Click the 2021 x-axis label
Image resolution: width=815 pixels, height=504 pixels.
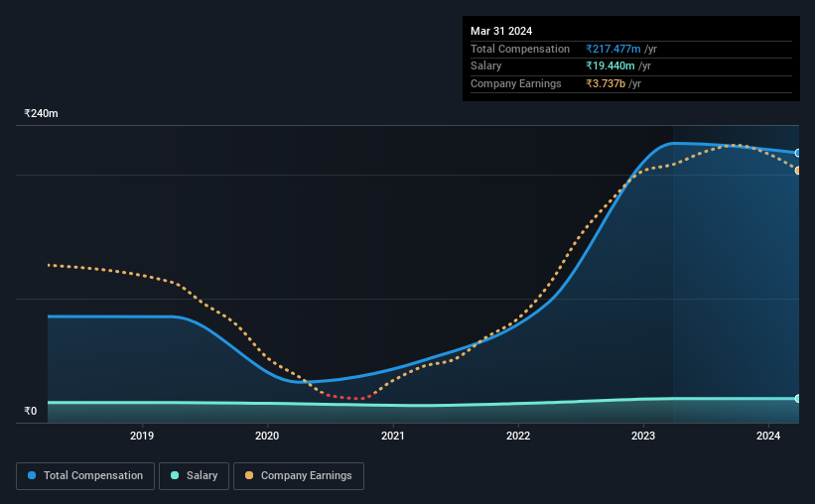(393, 436)
